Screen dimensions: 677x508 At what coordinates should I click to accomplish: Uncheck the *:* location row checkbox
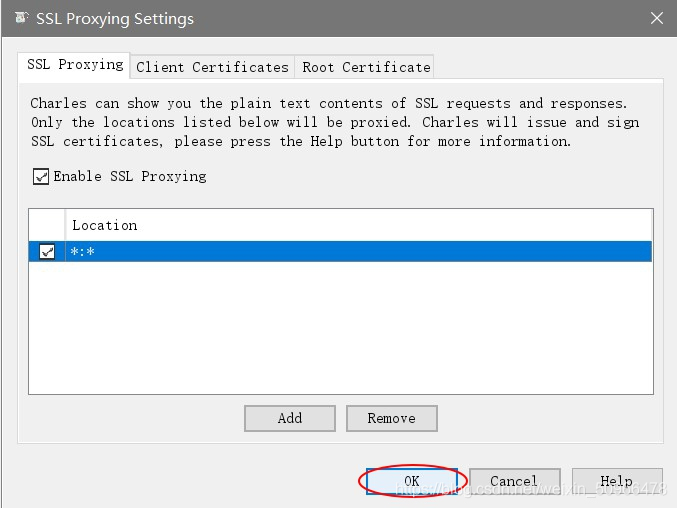point(47,251)
